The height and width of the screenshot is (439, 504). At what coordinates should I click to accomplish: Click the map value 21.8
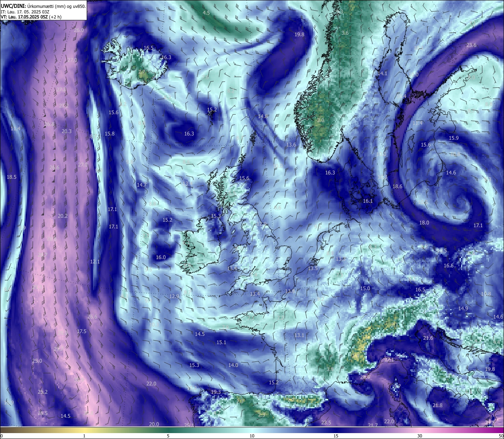[x=437, y=406]
